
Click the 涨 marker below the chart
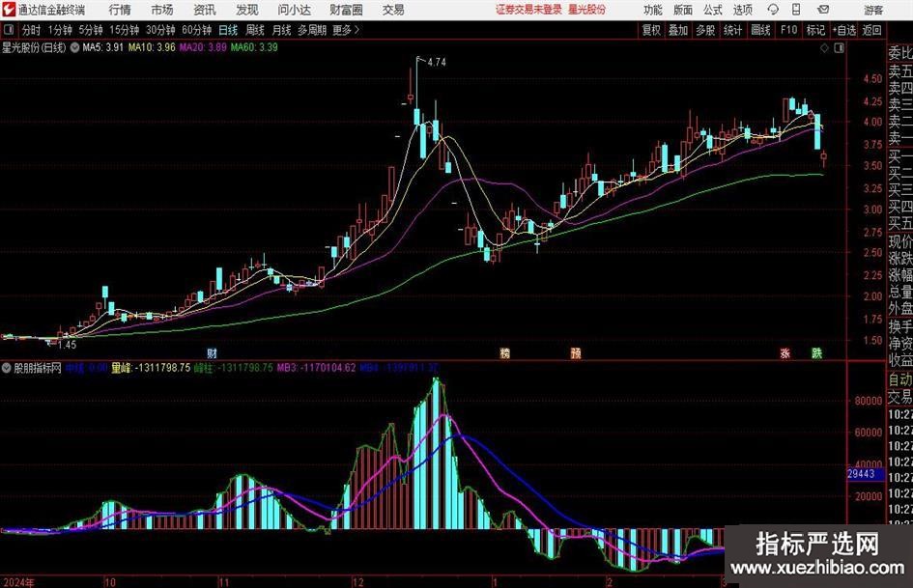tap(785, 353)
